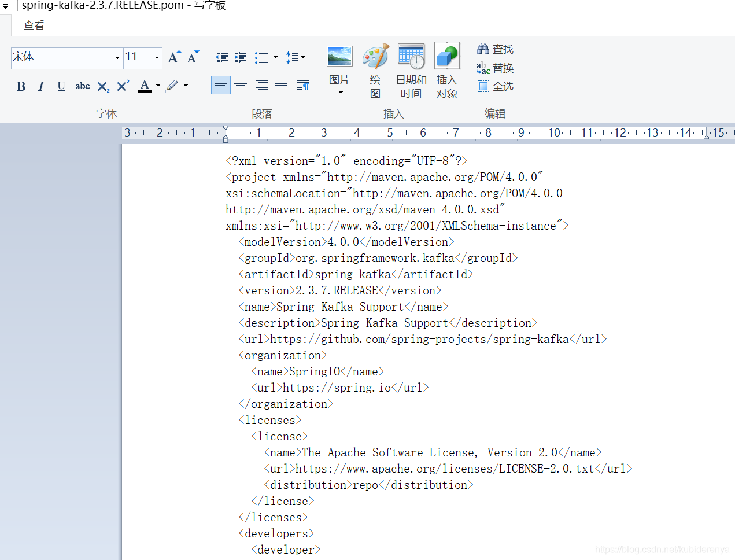Click into the font size field
This screenshot has width=735, height=560.
click(138, 58)
